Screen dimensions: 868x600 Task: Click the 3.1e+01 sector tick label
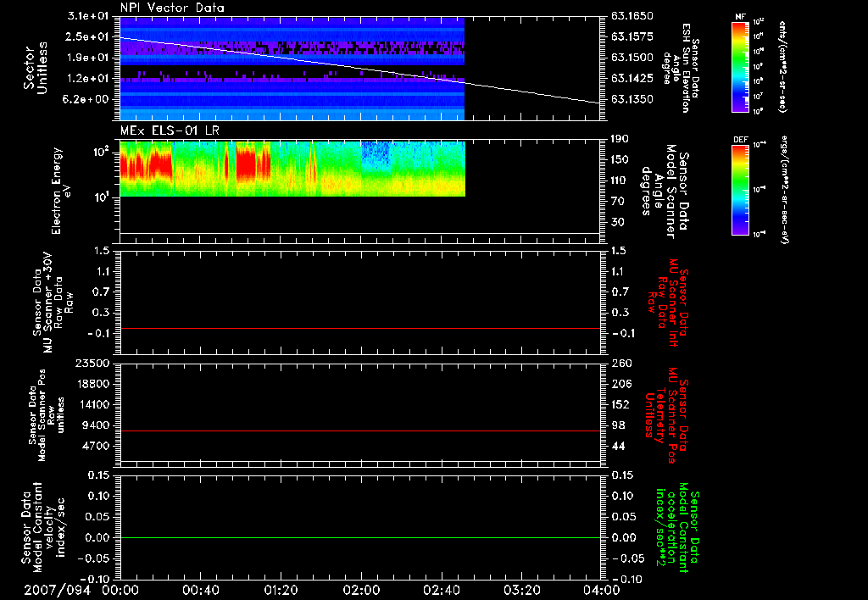pos(88,16)
